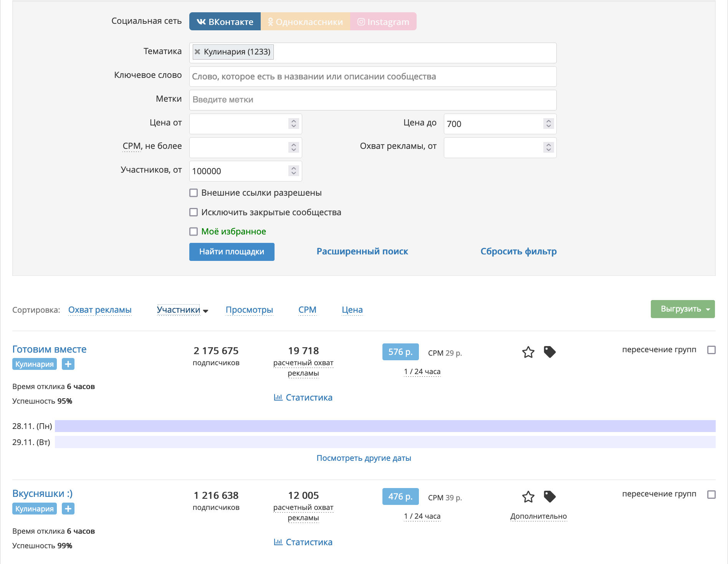
Task: Select the Instagram network tab
Action: 383,21
